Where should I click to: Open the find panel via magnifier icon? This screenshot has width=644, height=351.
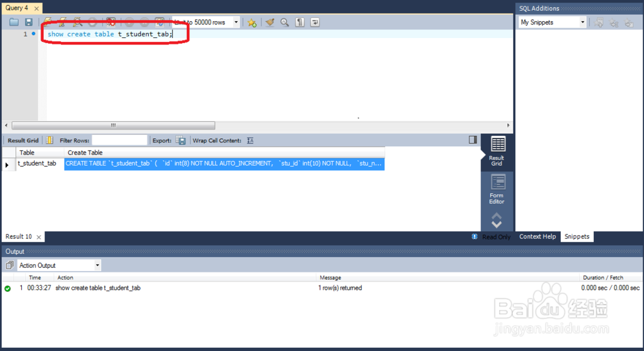point(285,22)
